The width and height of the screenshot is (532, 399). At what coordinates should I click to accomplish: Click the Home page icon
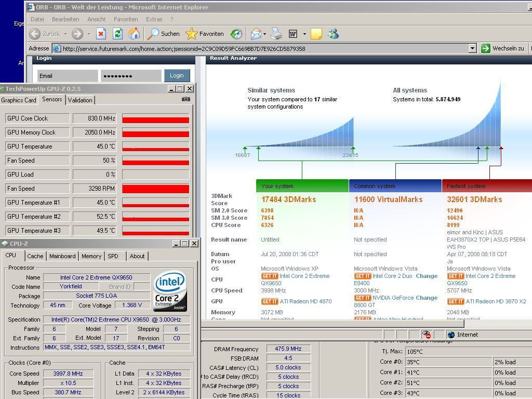[x=134, y=34]
